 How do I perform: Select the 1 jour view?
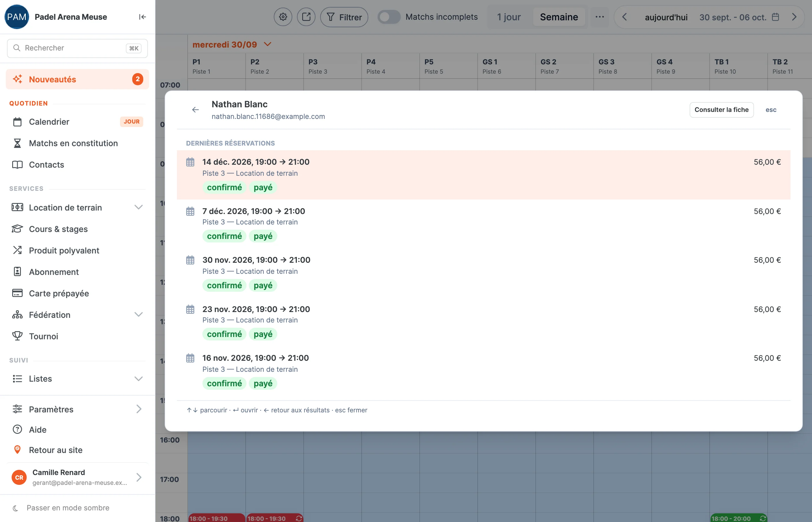point(509,17)
